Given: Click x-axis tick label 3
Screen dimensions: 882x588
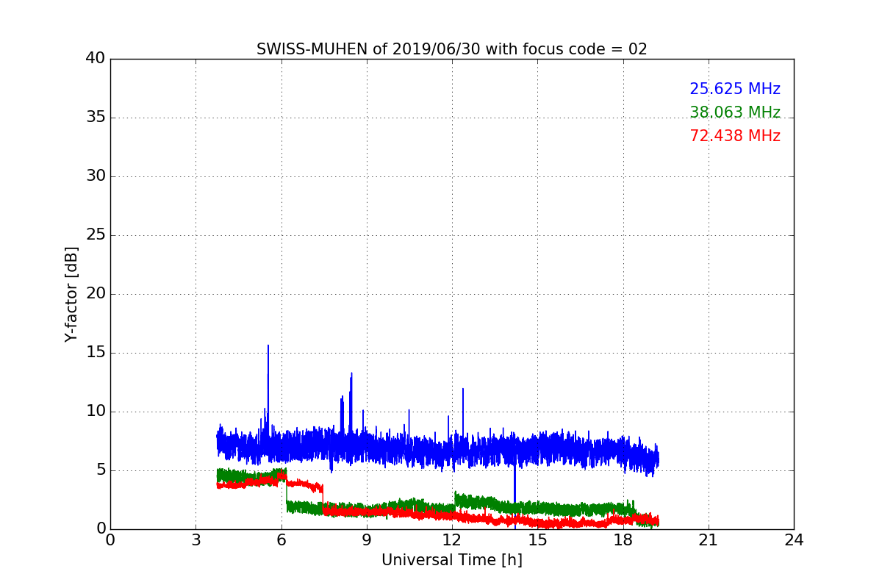Looking at the screenshot, I should pyautogui.click(x=196, y=540).
